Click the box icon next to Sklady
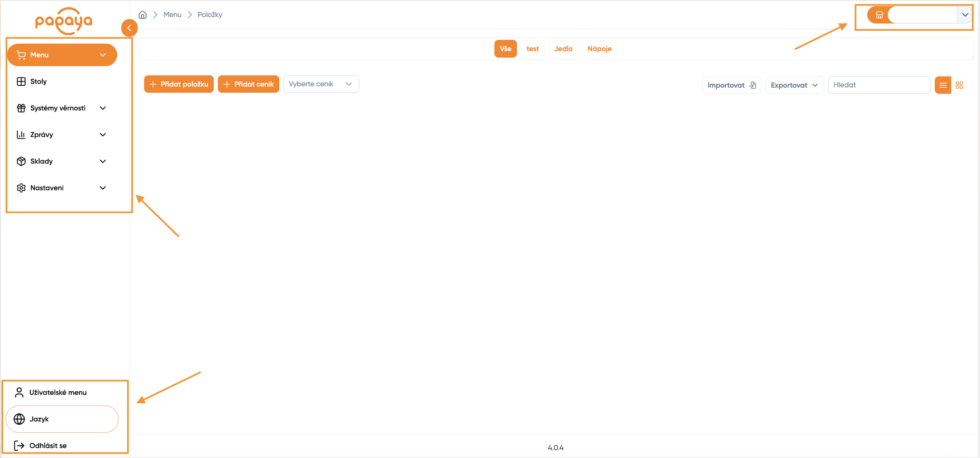This screenshot has width=980, height=458. tap(21, 162)
